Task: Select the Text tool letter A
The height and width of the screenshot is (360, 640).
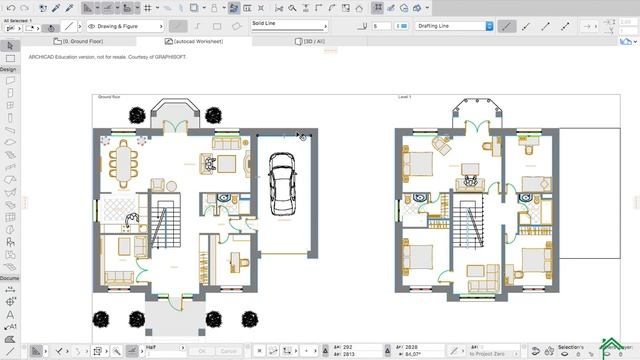Action: click(x=10, y=315)
